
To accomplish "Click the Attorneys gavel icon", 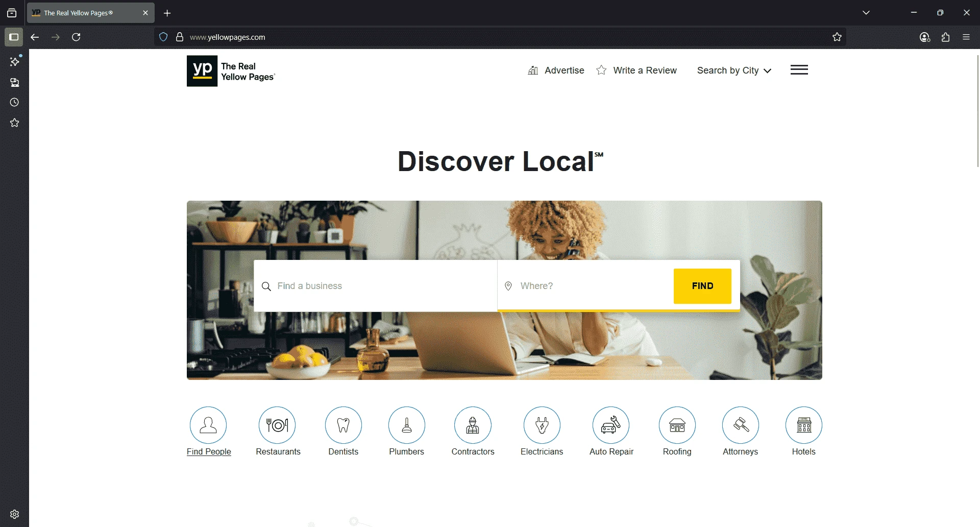I will [x=740, y=425].
